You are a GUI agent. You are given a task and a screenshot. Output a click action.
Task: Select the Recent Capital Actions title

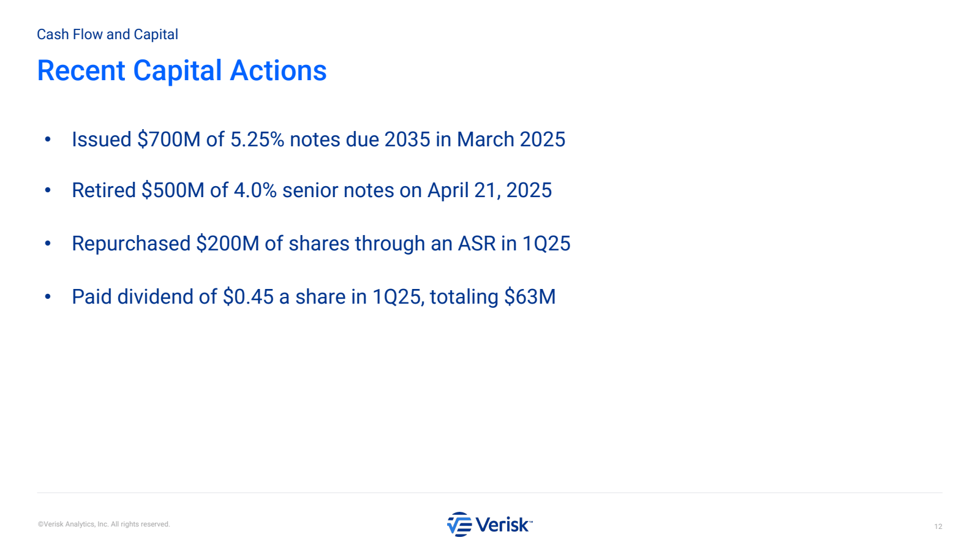pyautogui.click(x=182, y=70)
